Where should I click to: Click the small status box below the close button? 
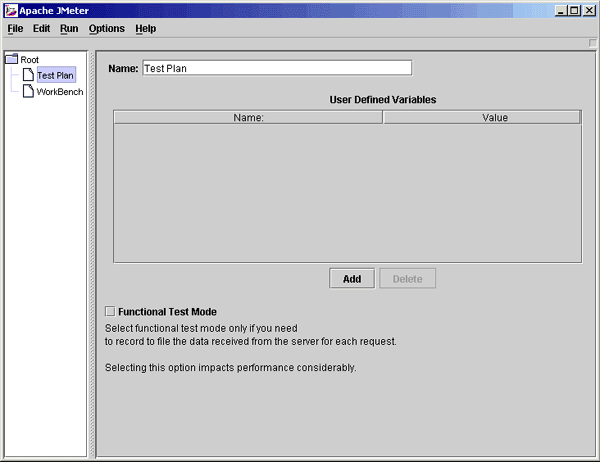[591, 43]
